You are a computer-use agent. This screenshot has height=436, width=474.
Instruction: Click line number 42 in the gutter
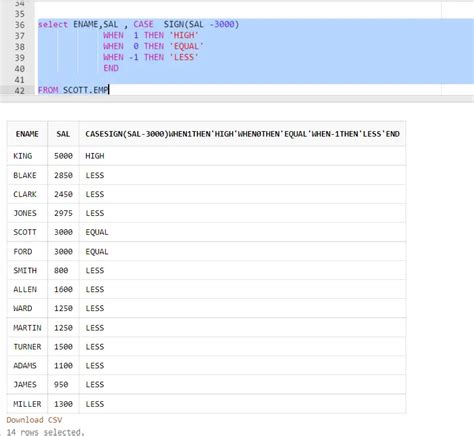point(20,90)
